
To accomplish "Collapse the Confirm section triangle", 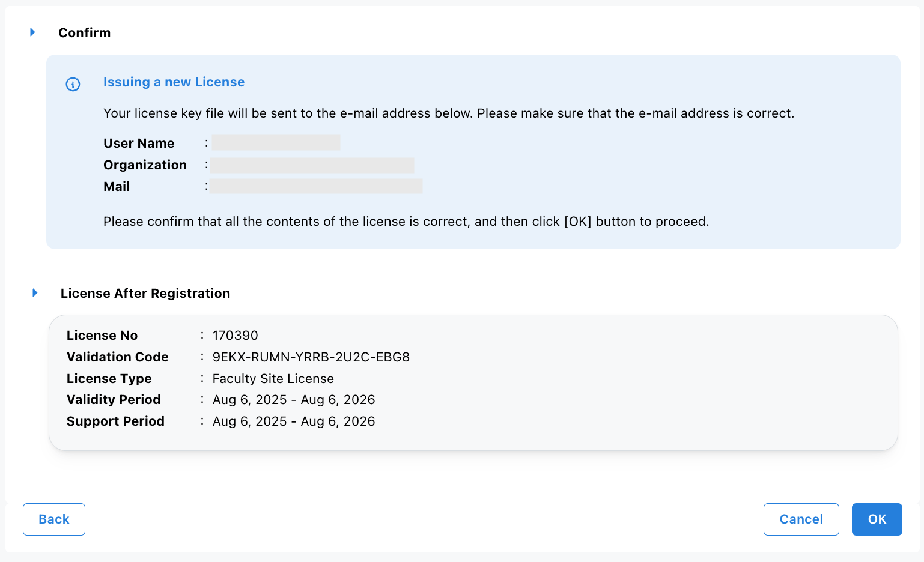I will (x=33, y=32).
